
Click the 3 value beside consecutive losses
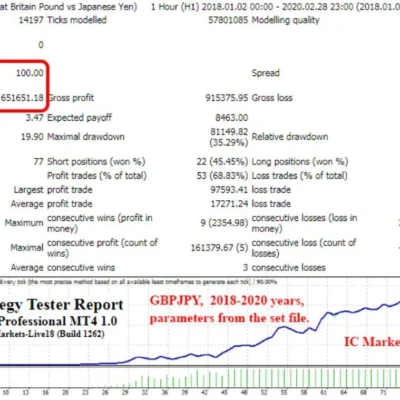pyautogui.click(x=246, y=268)
